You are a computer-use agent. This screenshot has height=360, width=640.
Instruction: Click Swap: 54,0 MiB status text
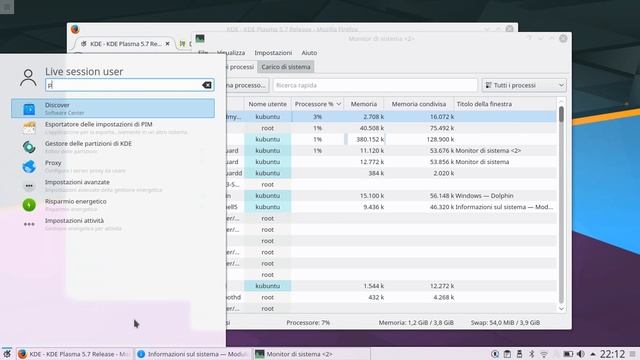tap(505, 322)
